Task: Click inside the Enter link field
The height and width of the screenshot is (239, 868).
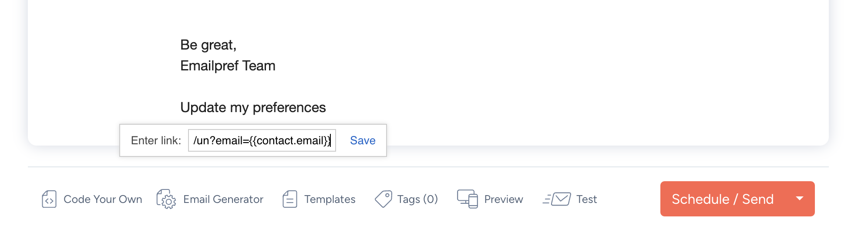Action: 261,140
